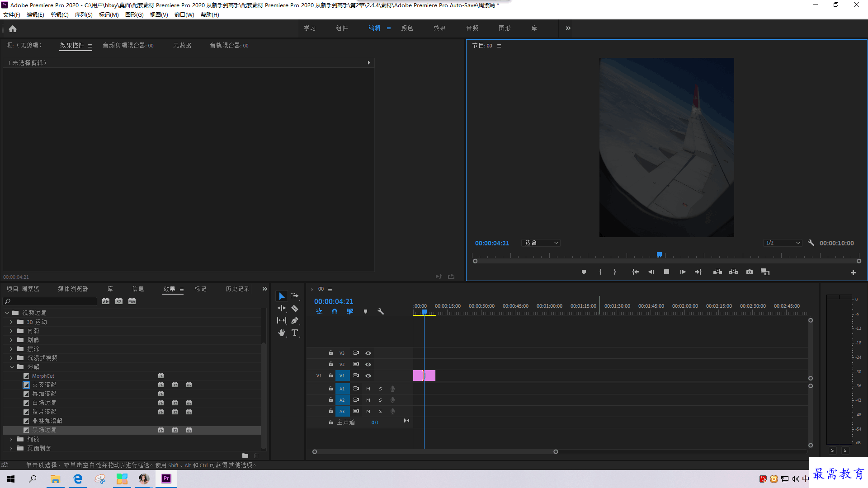Select the Ripple Edit tool

click(x=282, y=308)
